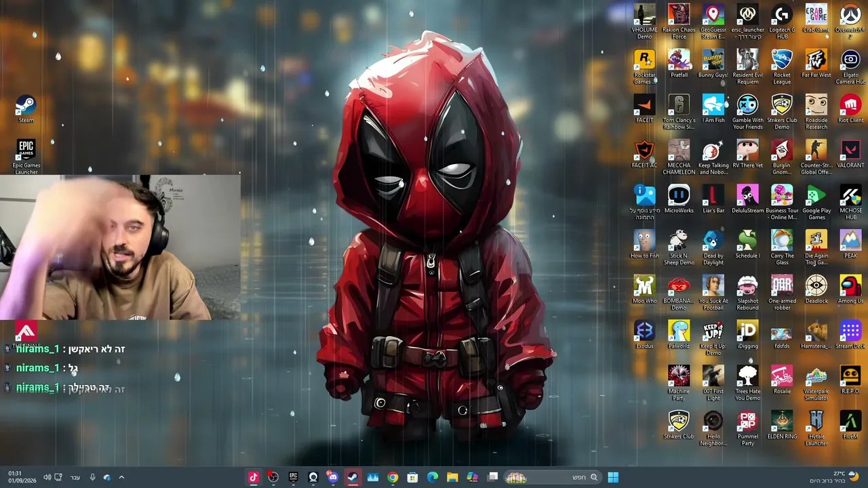
Task: Click the taskbar search box
Action: click(551, 477)
